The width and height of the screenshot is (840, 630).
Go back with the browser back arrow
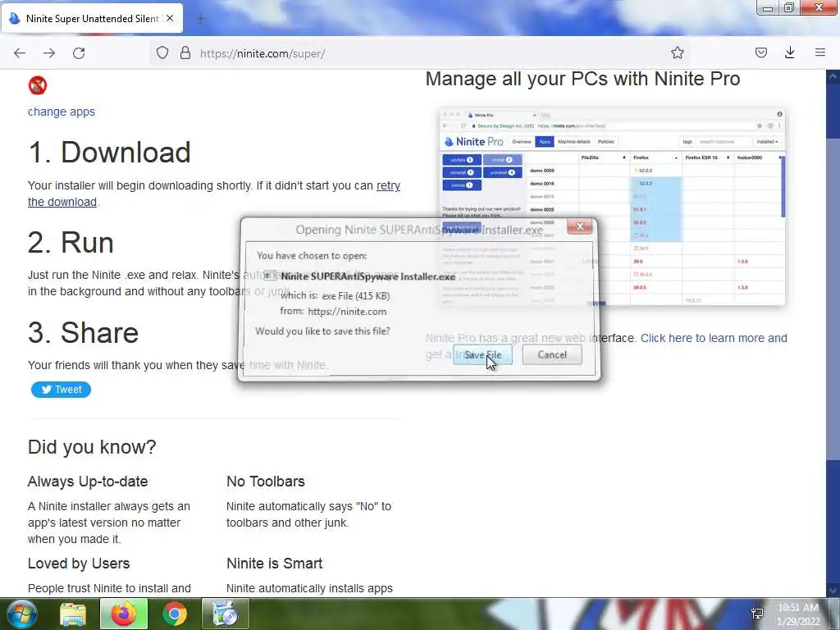pos(20,53)
